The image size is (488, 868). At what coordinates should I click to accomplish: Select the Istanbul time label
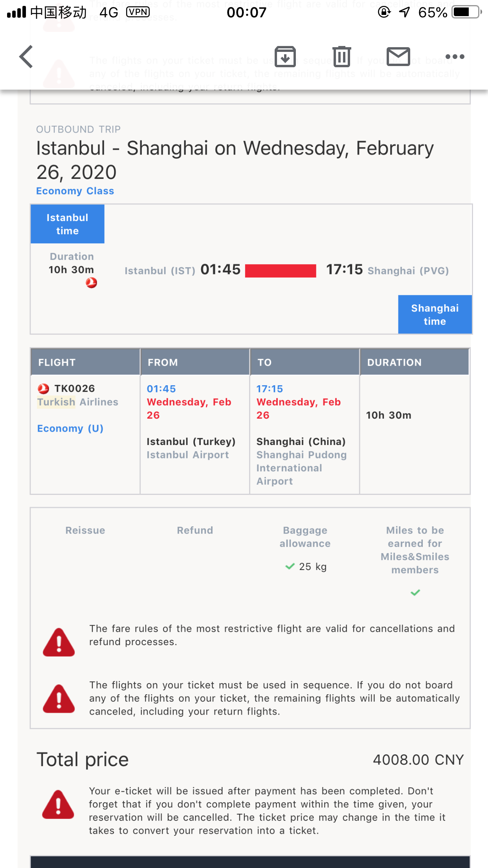point(68,224)
